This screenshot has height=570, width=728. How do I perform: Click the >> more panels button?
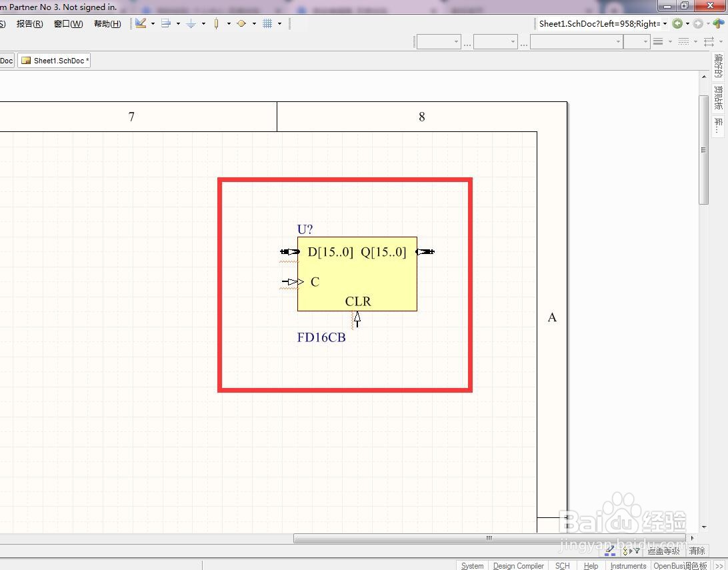(x=719, y=565)
